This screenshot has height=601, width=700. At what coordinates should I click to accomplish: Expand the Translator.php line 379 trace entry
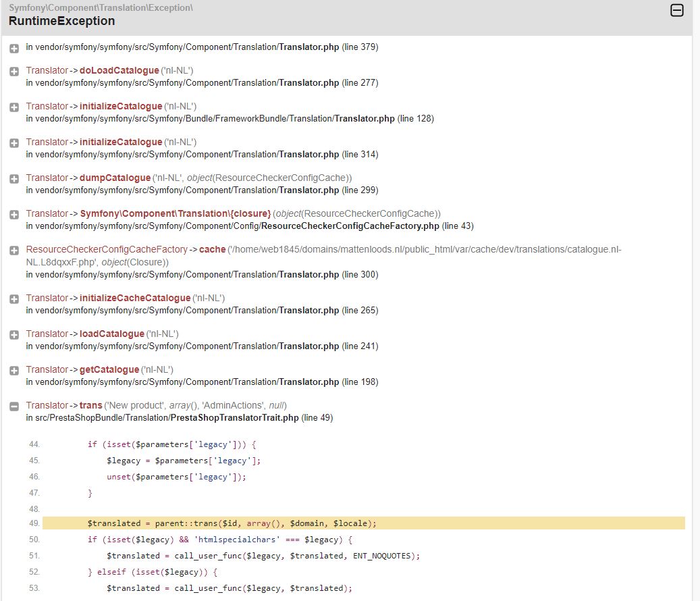coord(14,48)
